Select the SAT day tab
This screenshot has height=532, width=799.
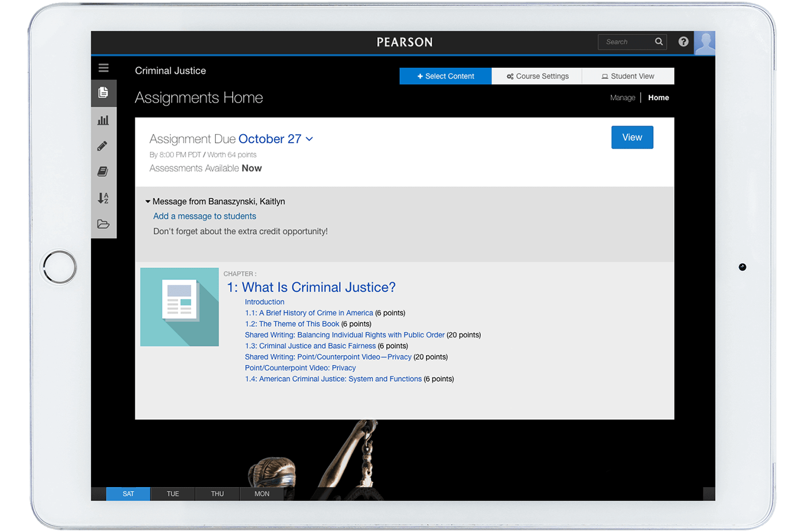click(128, 493)
